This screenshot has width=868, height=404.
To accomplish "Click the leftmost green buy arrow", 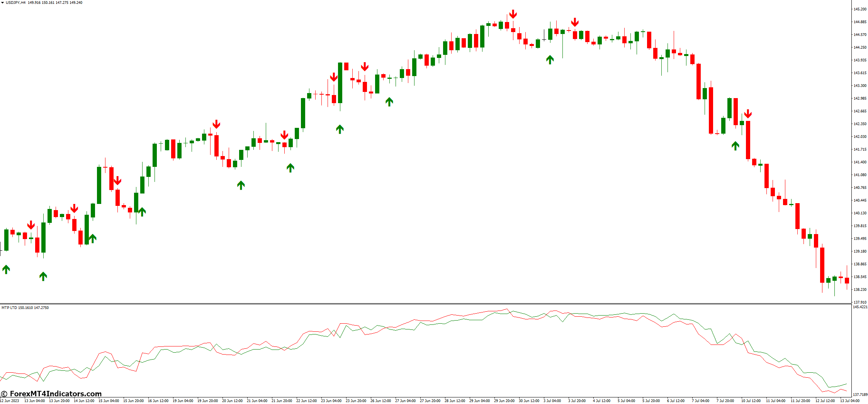I will pos(6,269).
